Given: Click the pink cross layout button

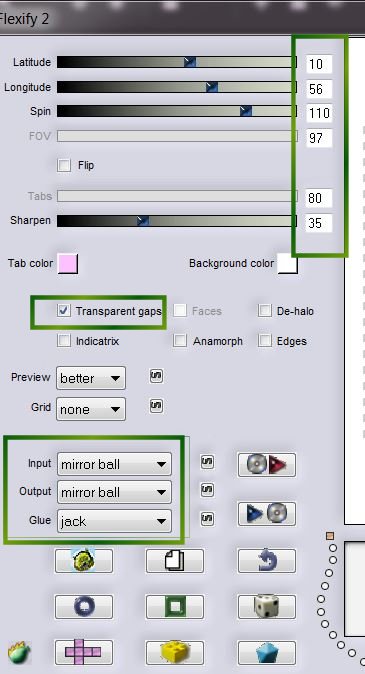Looking at the screenshot, I should tap(83, 652).
